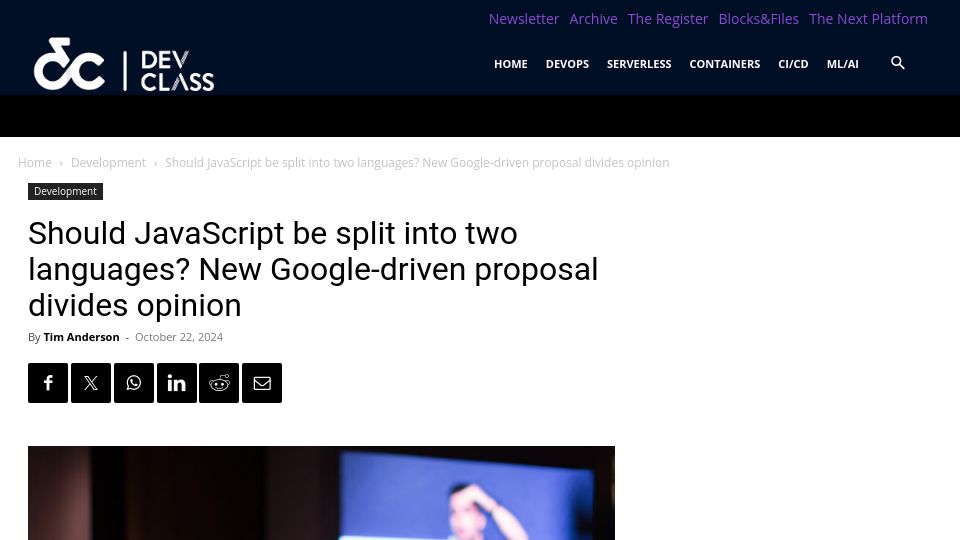Visit the Newsletter link
The width and height of the screenshot is (960, 540).
(x=523, y=19)
